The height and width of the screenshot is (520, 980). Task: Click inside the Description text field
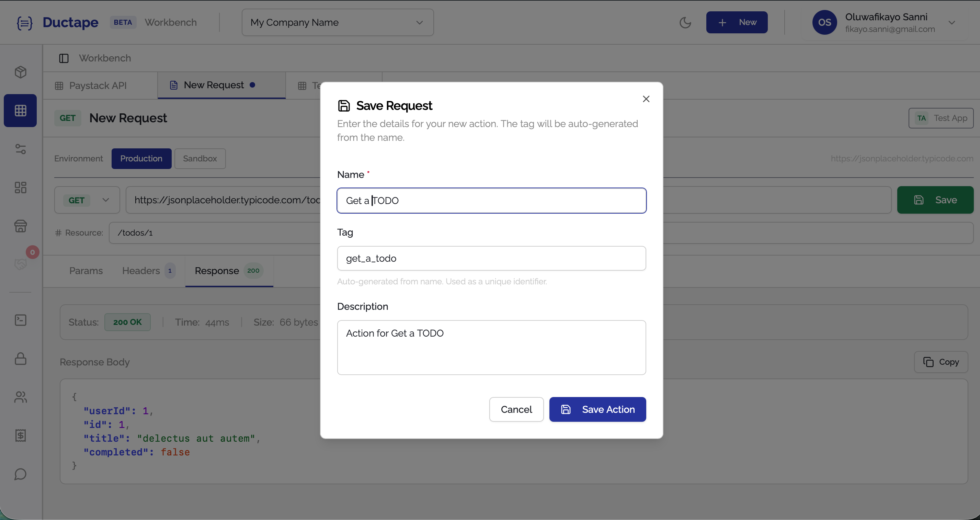point(491,347)
